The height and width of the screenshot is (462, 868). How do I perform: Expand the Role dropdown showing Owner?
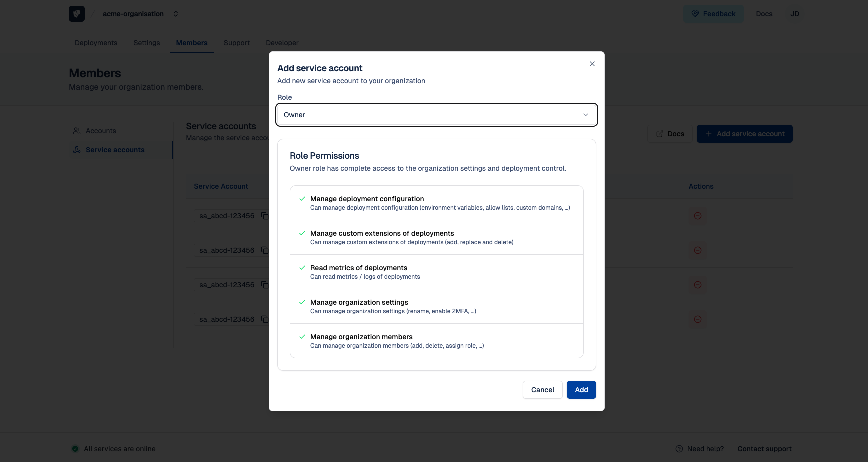436,115
